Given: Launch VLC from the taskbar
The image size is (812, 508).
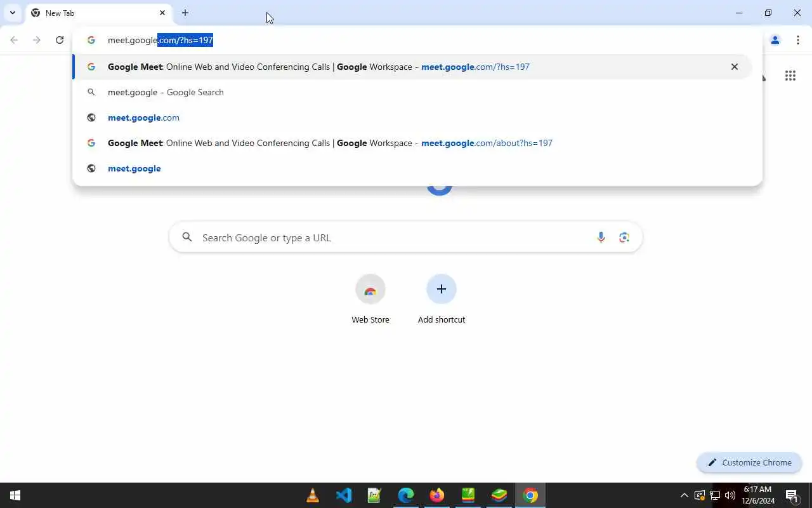Looking at the screenshot, I should [313, 495].
